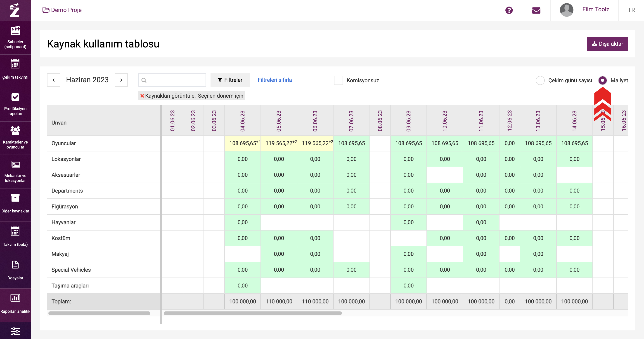Select Special Vehicles row title
644x339 pixels.
click(71, 270)
